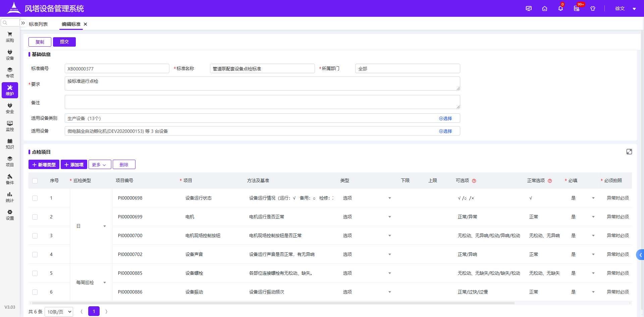
Task: Open the 监控 module
Action: [10, 126]
